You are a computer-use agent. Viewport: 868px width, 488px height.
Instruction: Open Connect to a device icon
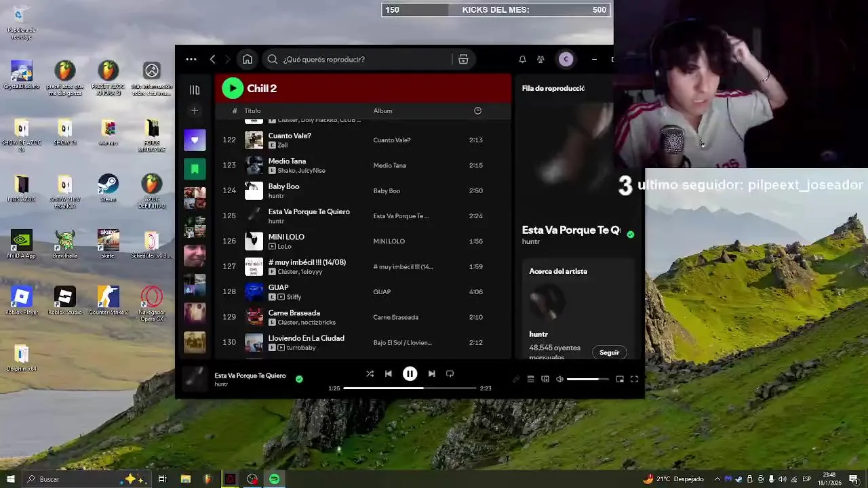point(545,380)
